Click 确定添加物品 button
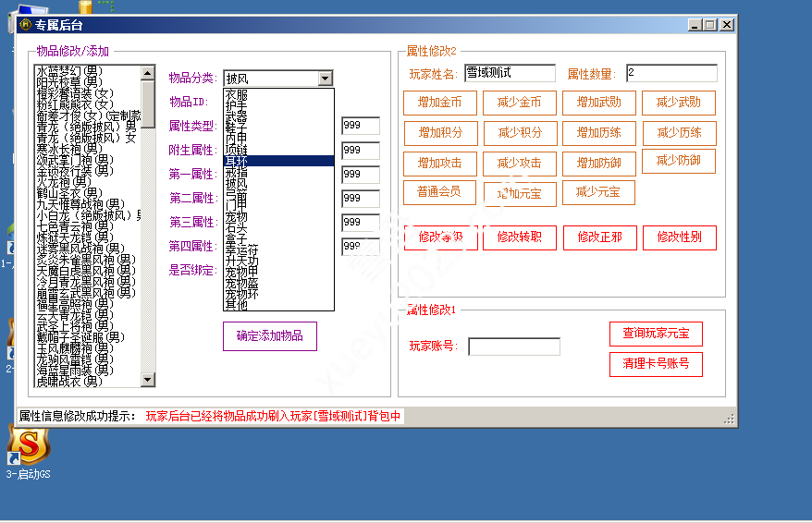Image resolution: width=812 pixels, height=523 pixels. pyautogui.click(x=270, y=336)
